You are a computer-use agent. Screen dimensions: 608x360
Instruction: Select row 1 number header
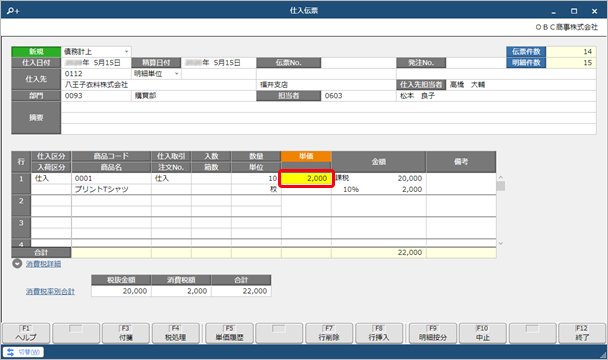(21, 183)
